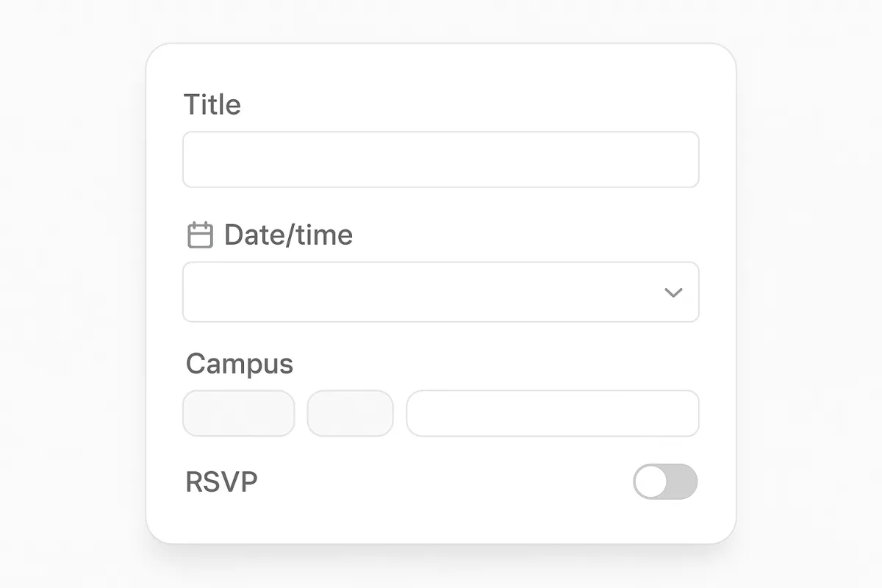Slide the RSVP control knob

(x=650, y=482)
